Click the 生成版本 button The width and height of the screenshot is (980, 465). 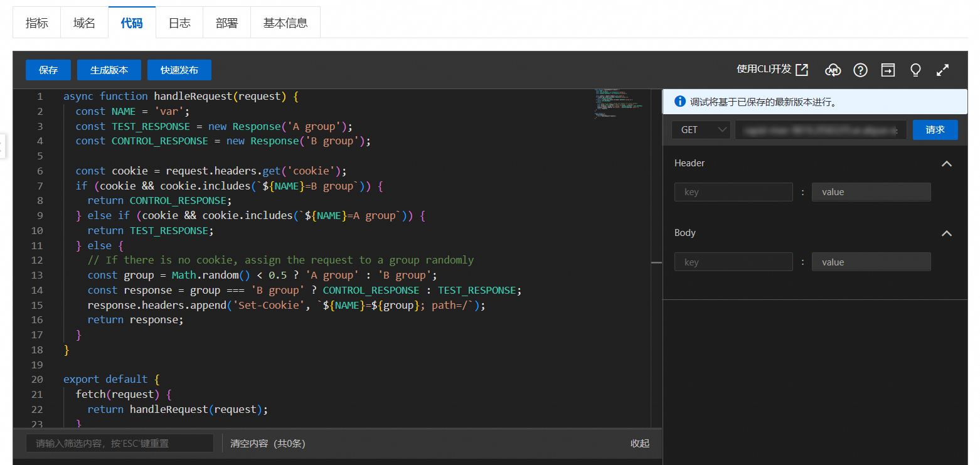pos(109,70)
